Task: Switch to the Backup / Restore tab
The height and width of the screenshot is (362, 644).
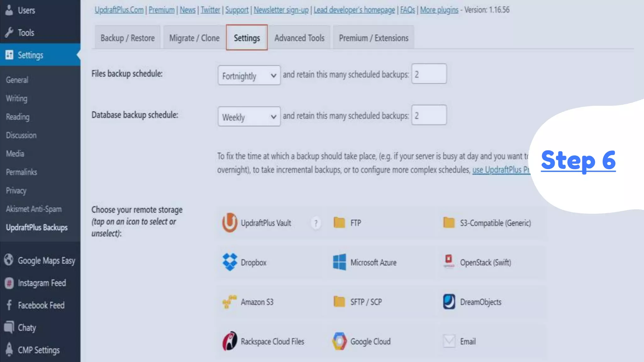Action: pos(128,38)
